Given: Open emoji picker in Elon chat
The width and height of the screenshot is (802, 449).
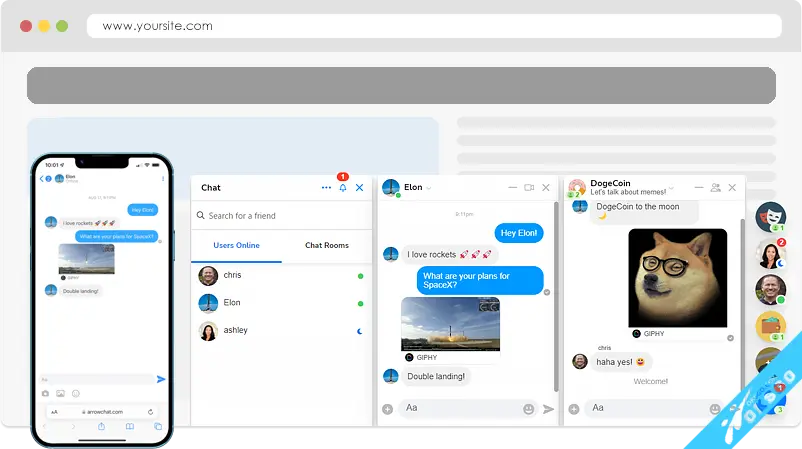Looking at the screenshot, I should [x=529, y=409].
